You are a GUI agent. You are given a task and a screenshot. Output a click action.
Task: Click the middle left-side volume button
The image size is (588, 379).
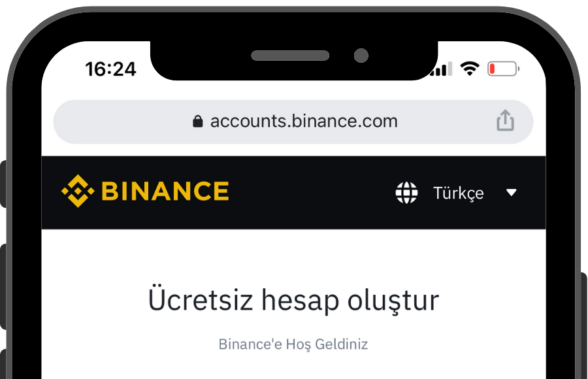pyautogui.click(x=3, y=287)
